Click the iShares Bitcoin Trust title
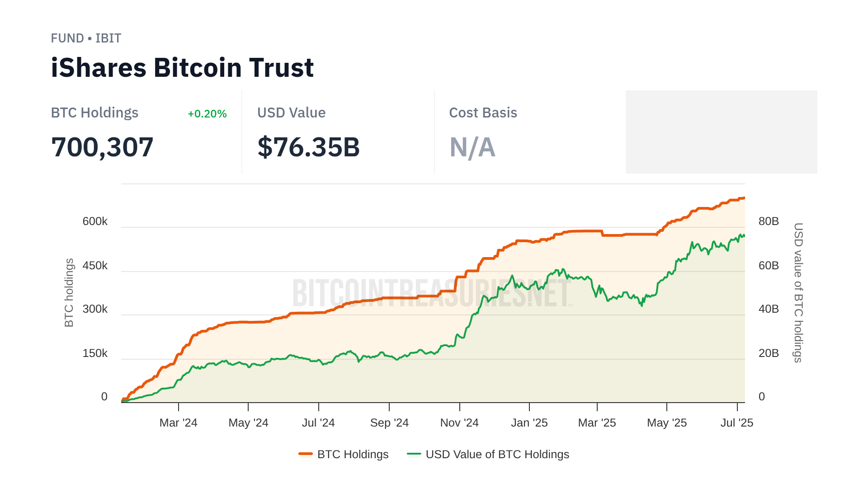This screenshot has height=488, width=868. click(182, 68)
